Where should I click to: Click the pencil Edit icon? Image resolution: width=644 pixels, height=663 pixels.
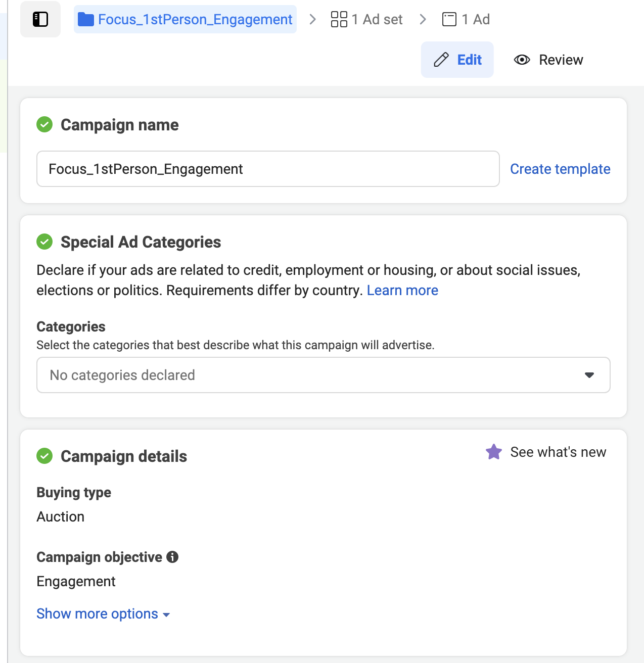(441, 60)
